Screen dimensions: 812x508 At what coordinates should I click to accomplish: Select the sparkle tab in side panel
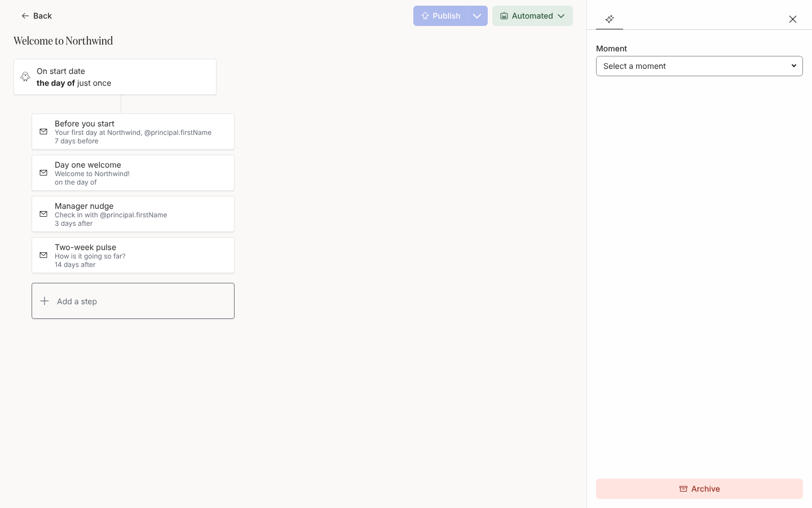click(610, 19)
